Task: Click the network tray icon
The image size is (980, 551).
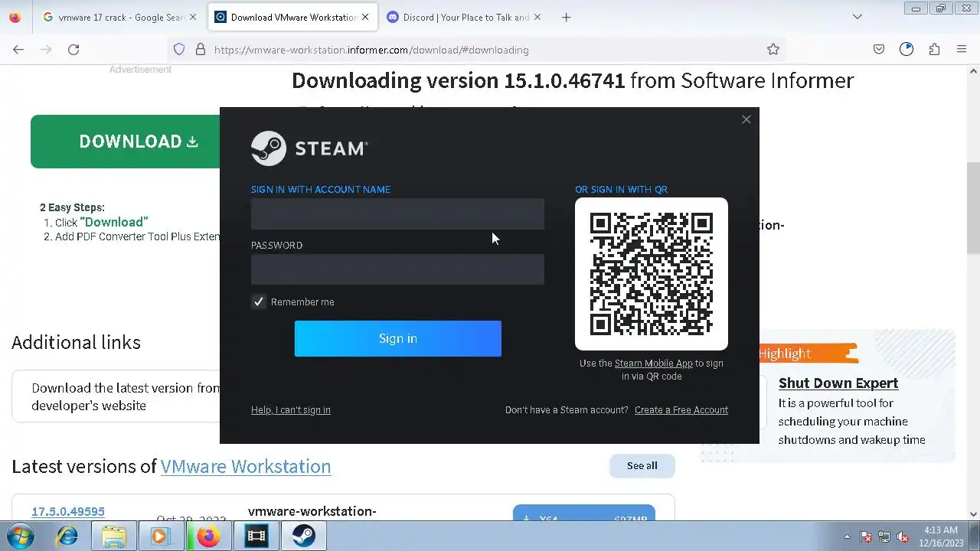Action: pos(884,536)
